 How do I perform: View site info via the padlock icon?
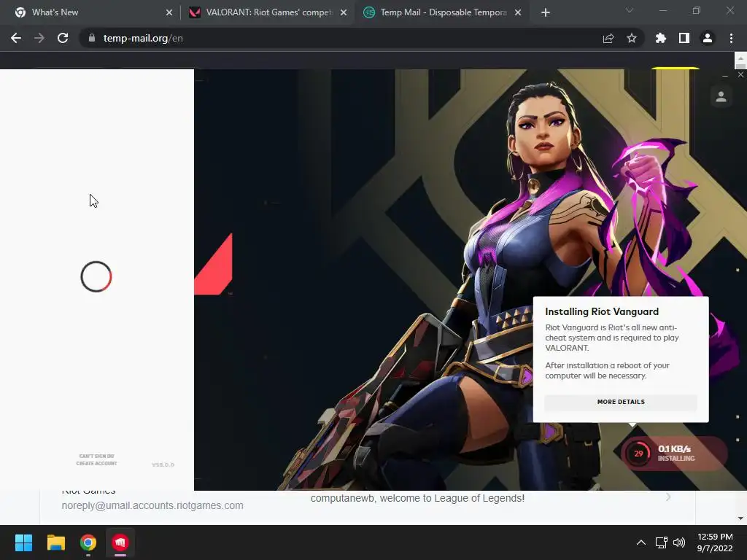point(92,38)
